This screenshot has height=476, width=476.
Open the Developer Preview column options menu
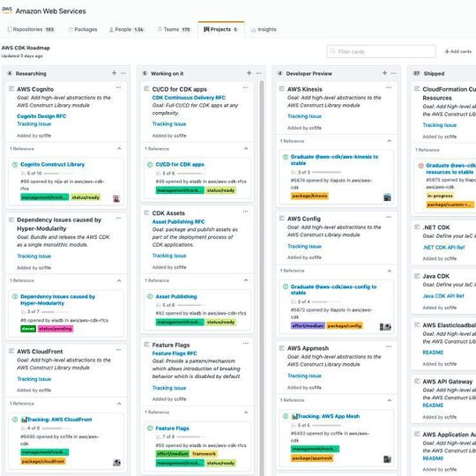pyautogui.click(x=394, y=73)
